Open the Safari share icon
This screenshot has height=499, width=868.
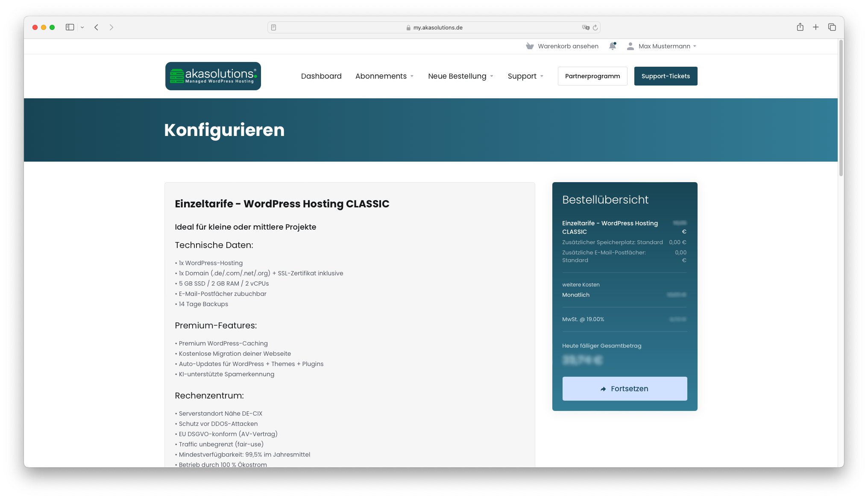click(x=800, y=27)
